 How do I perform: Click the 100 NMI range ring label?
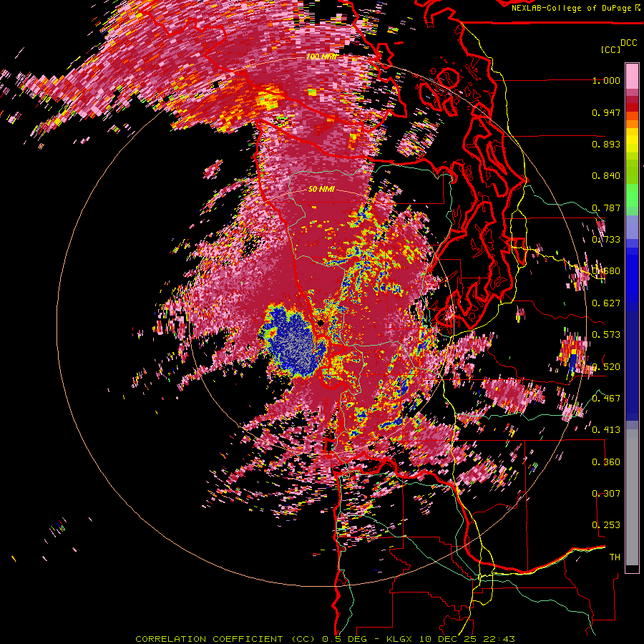click(x=321, y=57)
